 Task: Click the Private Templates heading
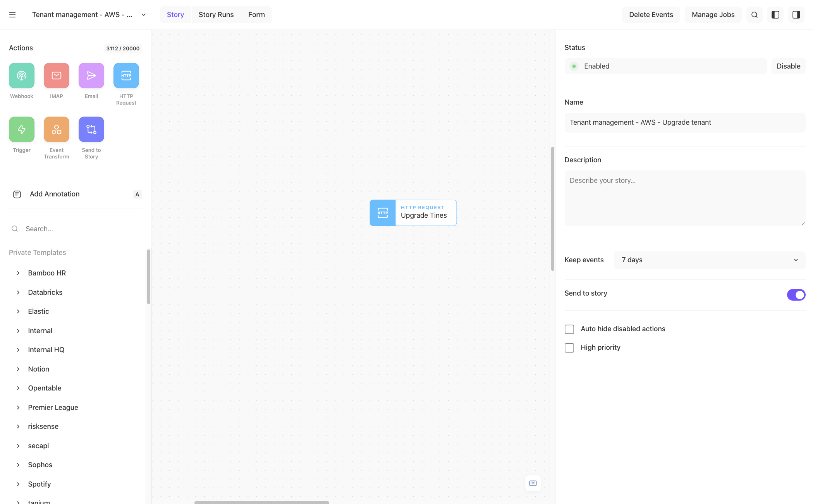pyautogui.click(x=38, y=253)
